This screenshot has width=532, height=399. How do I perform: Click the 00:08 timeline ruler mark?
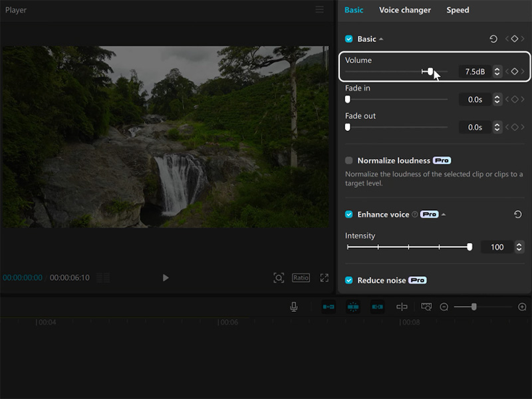(410, 323)
